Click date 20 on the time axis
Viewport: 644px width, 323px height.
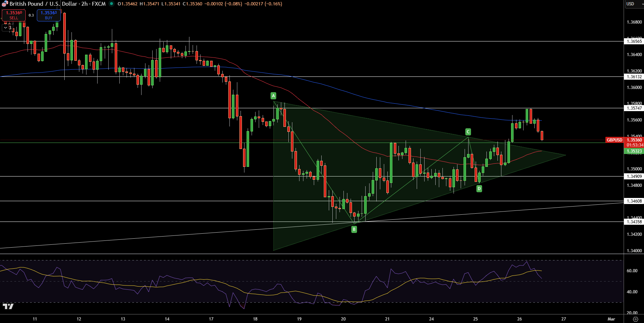click(343, 319)
